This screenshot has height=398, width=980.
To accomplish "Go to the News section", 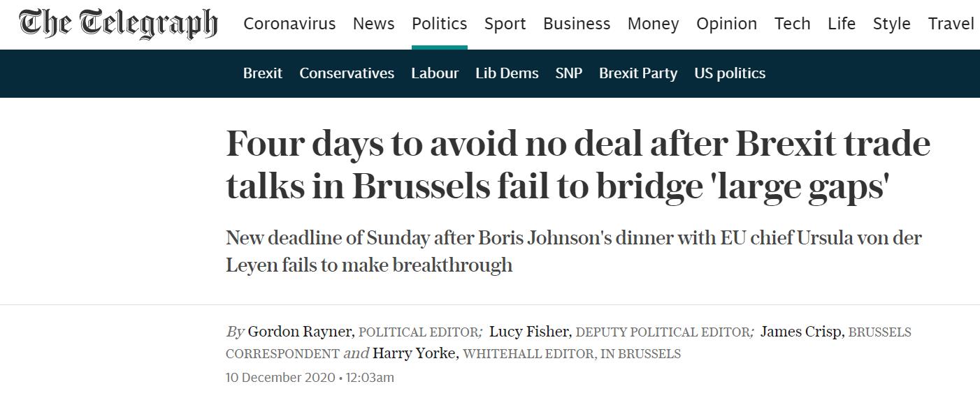I will tap(373, 24).
